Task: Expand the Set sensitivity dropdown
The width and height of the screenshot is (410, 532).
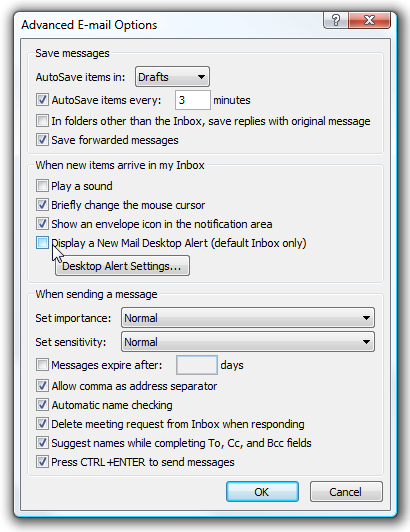Action: pyautogui.click(x=248, y=342)
